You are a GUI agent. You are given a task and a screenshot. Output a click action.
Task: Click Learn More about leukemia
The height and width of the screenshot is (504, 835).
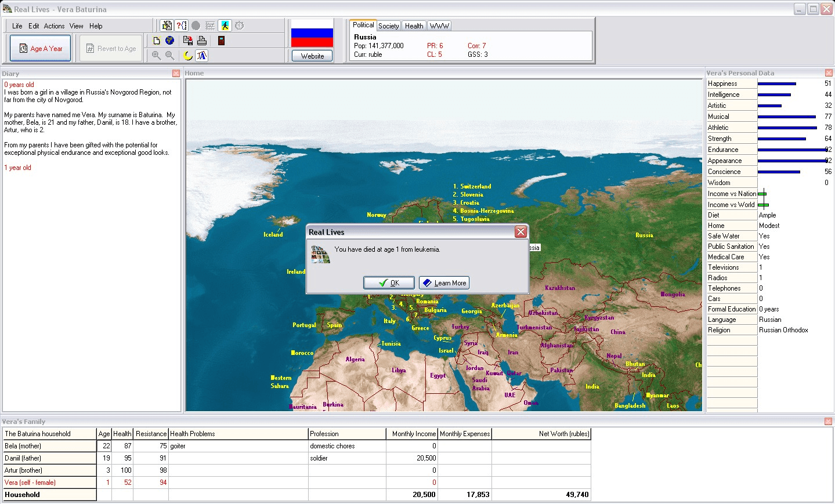point(444,283)
